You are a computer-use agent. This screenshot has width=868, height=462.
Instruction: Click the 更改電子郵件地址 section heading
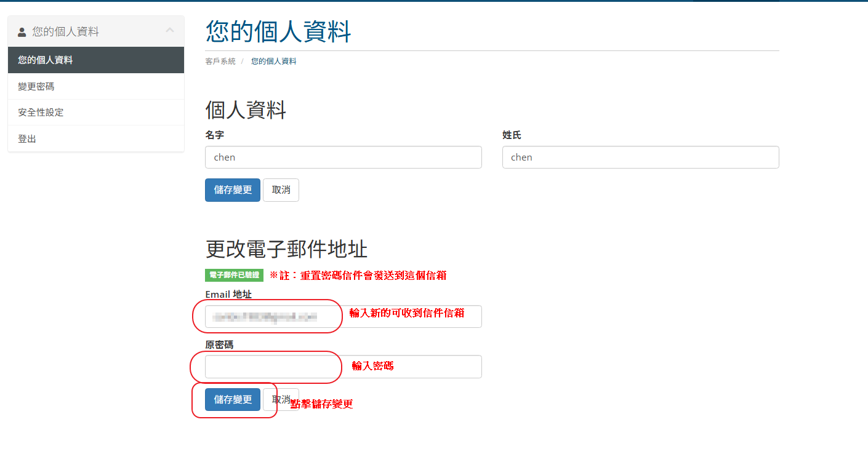pos(286,249)
